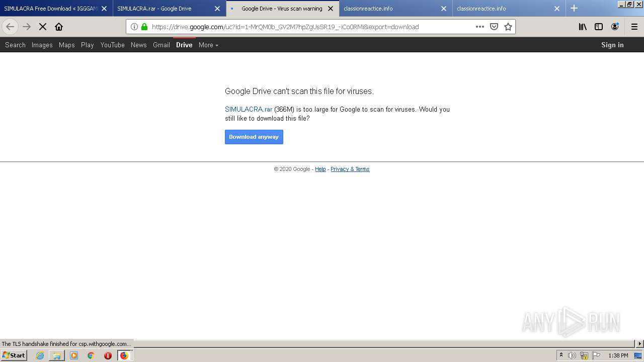644x362 pixels.
Task: Open Google Search link
Action: (15, 45)
